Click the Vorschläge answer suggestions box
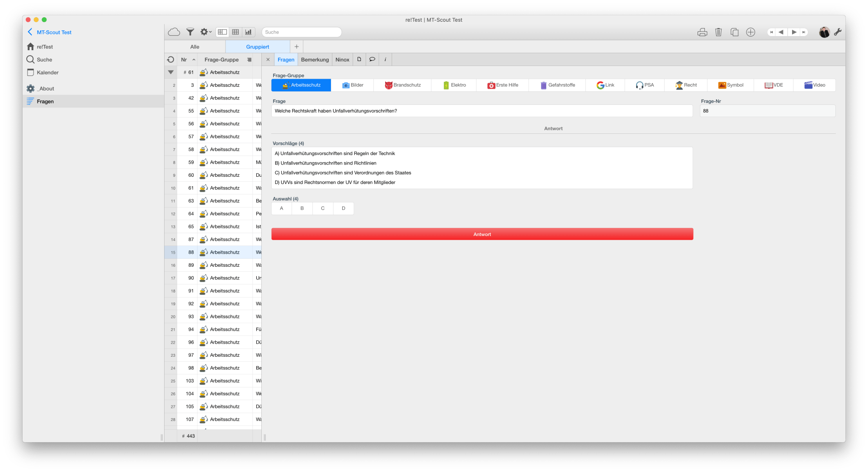 482,168
